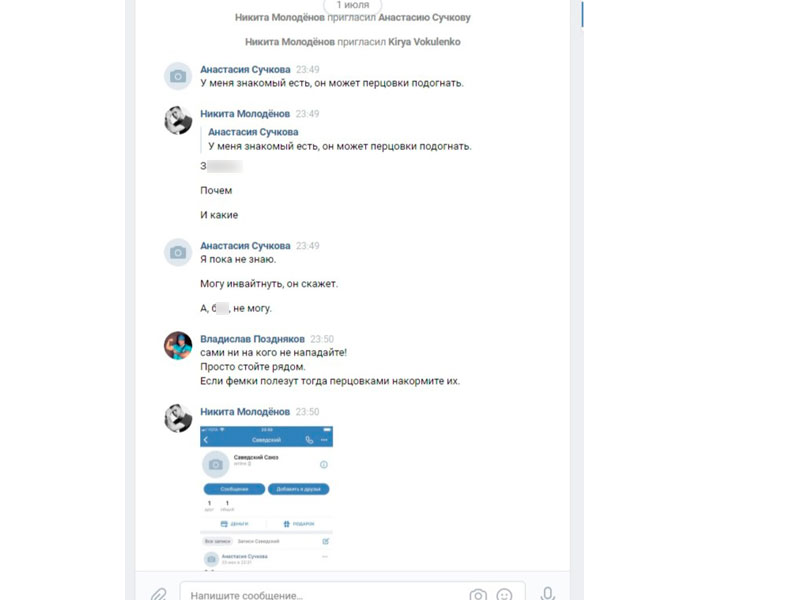
Task: Click Никита Молодёнов's avatar beside shared screenshot
Action: (178, 418)
